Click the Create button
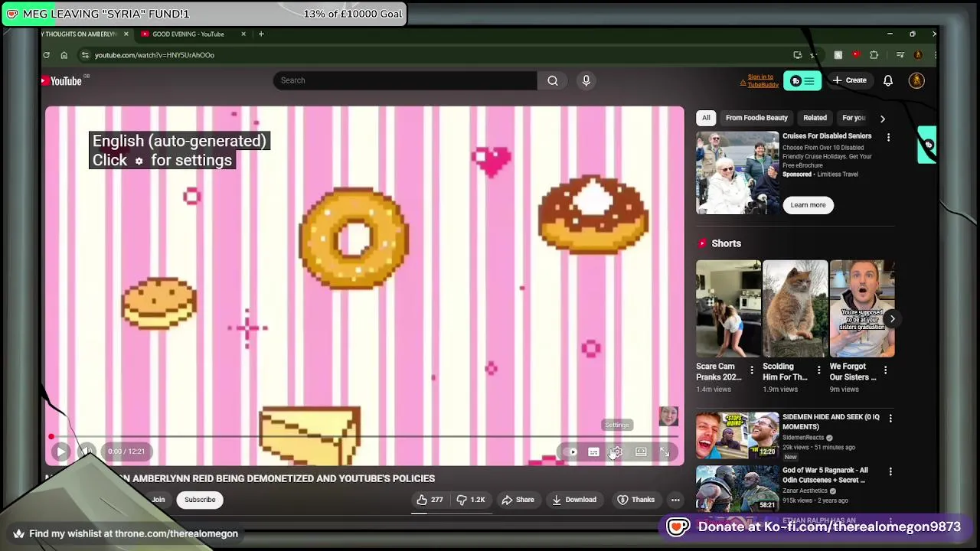Screen dimensions: 980x551 pyautogui.click(x=850, y=80)
